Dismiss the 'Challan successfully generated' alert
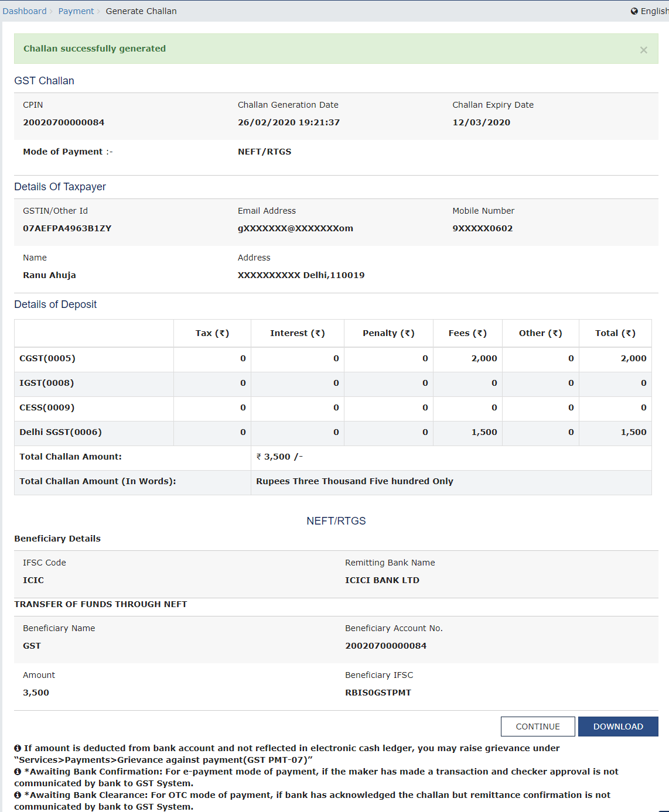 [x=643, y=50]
